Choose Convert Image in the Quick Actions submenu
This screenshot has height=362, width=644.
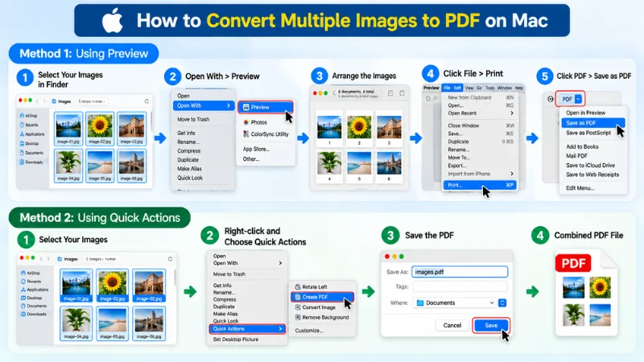pyautogui.click(x=315, y=307)
